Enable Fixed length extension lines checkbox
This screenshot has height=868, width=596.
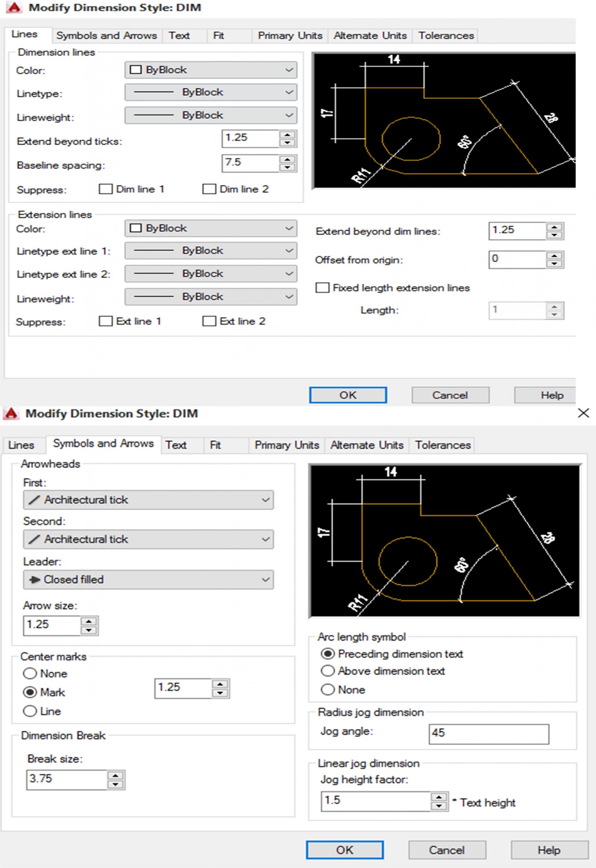[323, 288]
